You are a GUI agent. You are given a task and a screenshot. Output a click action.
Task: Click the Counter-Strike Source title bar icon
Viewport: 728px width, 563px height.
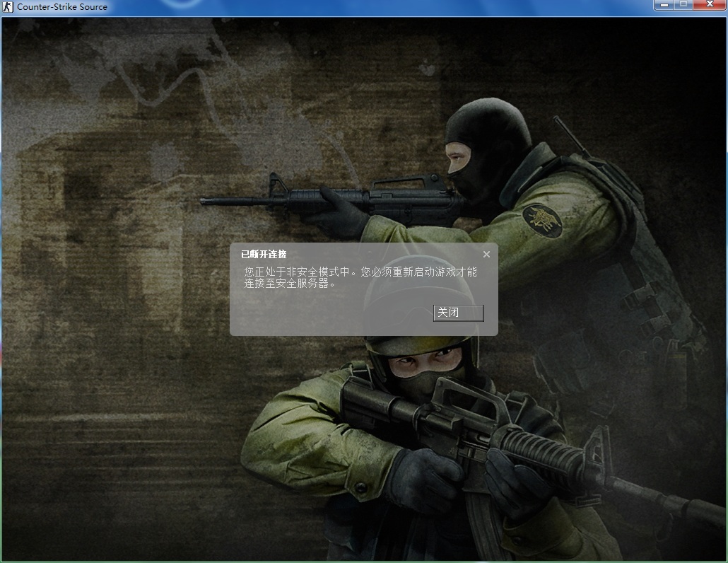8,6
